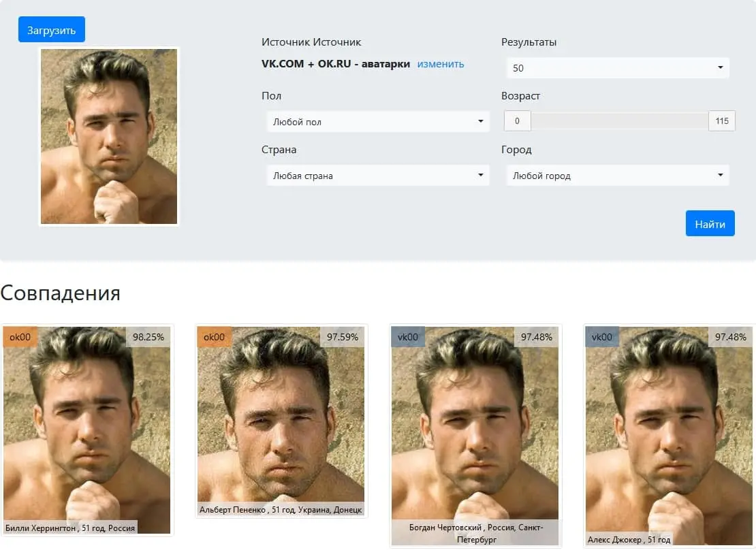Expand the Любая страна country dropdown
Screen dimensions: 756x550
pos(378,176)
